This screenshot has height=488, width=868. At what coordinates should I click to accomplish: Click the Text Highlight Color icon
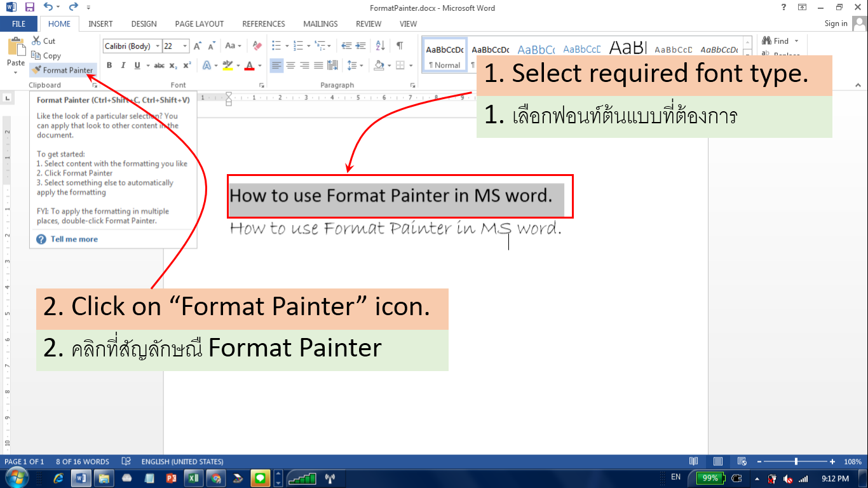click(x=227, y=65)
